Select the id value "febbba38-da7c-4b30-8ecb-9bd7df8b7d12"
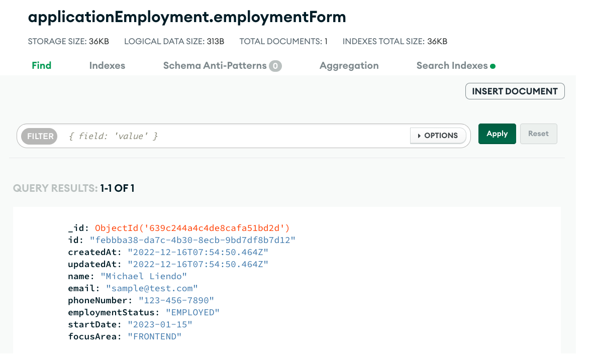590x364 pixels. click(192, 240)
